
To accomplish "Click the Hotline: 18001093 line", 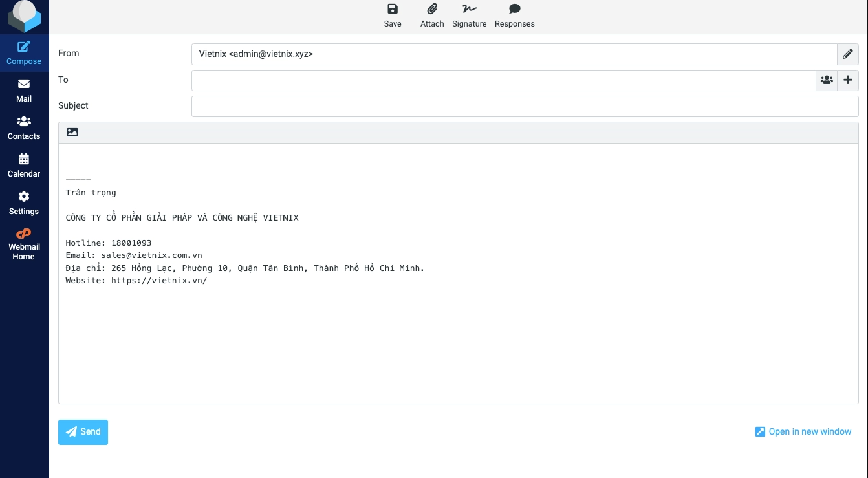I will point(109,243).
